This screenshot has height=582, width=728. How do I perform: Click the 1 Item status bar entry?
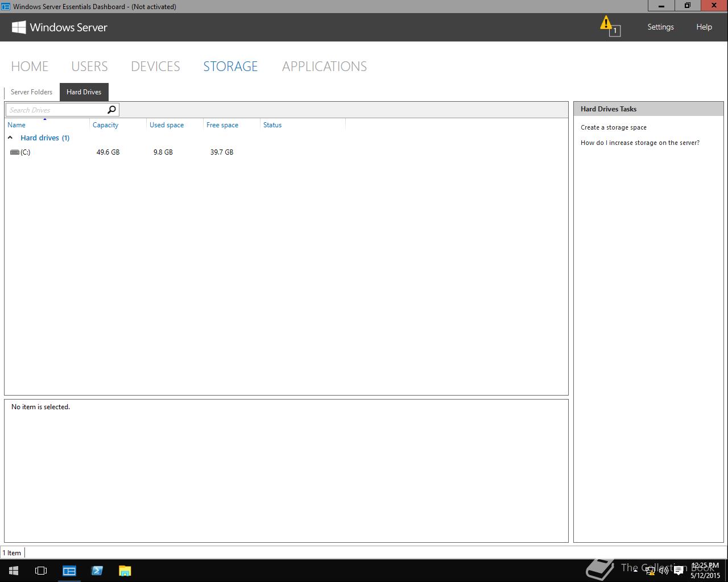(12, 552)
